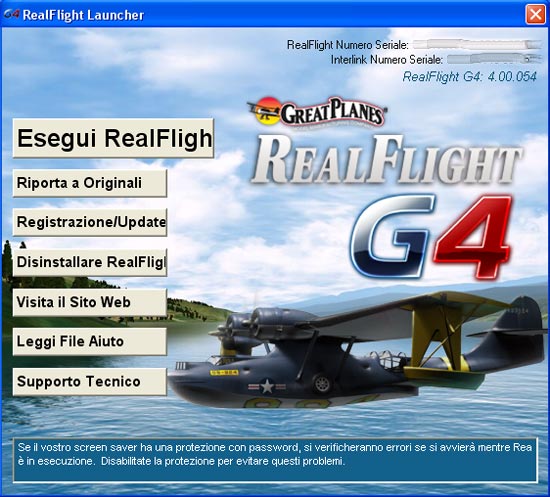Click the RealFlight Launcher window title
The width and height of the screenshot is (550, 497).
[x=83, y=15]
